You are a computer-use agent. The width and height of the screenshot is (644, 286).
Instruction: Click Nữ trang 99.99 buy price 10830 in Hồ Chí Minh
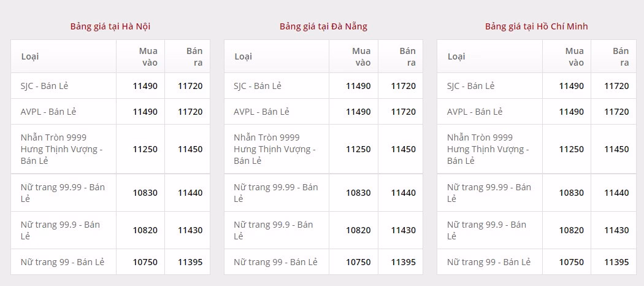pyautogui.click(x=572, y=193)
